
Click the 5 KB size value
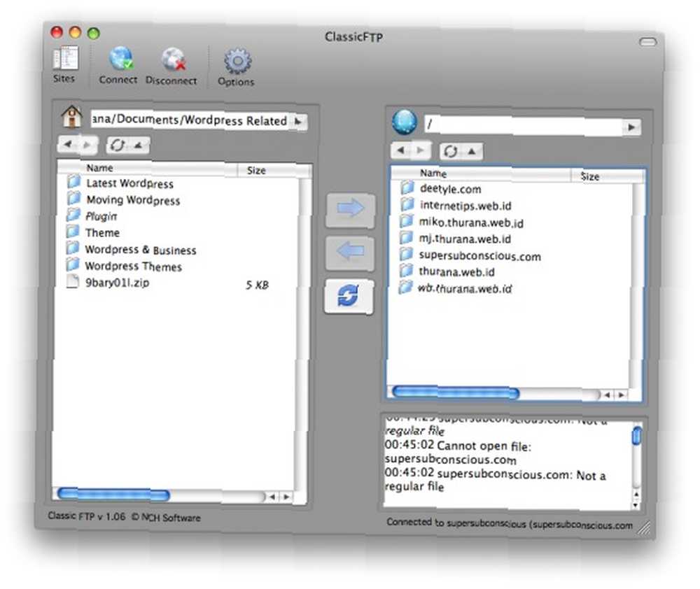pos(257,285)
